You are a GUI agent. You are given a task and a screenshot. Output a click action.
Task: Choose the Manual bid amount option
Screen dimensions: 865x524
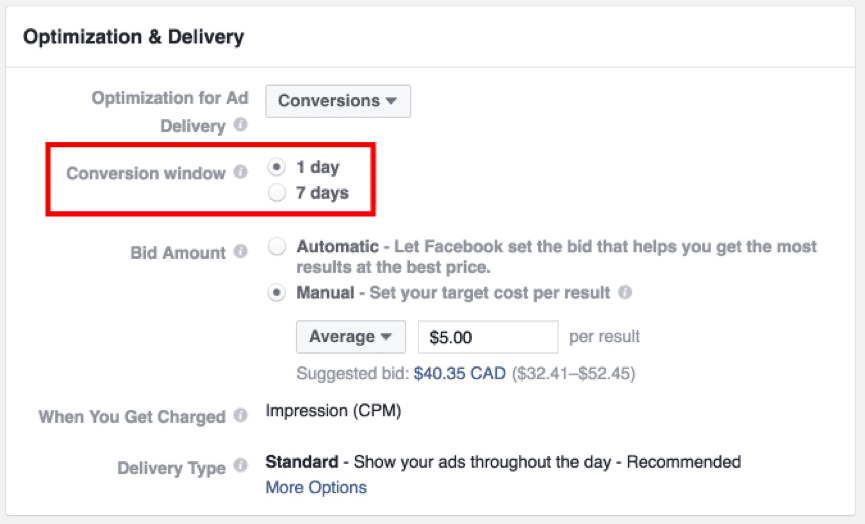(277, 293)
